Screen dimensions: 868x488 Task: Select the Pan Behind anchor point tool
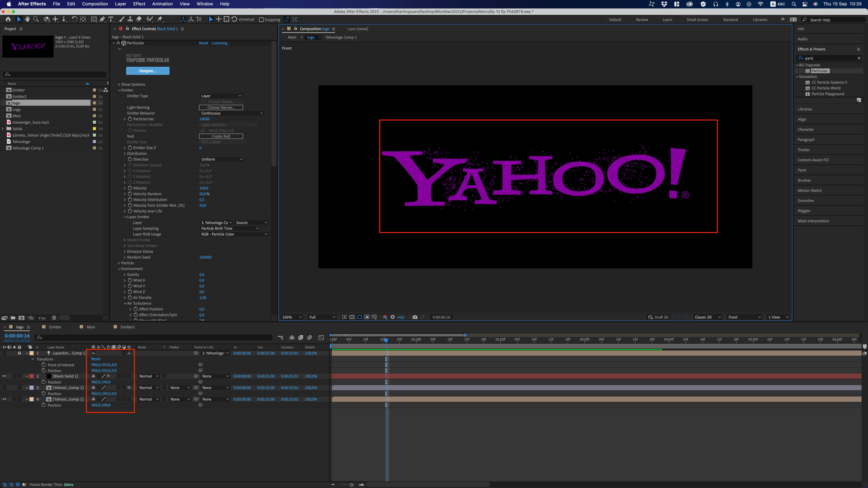coord(83,19)
